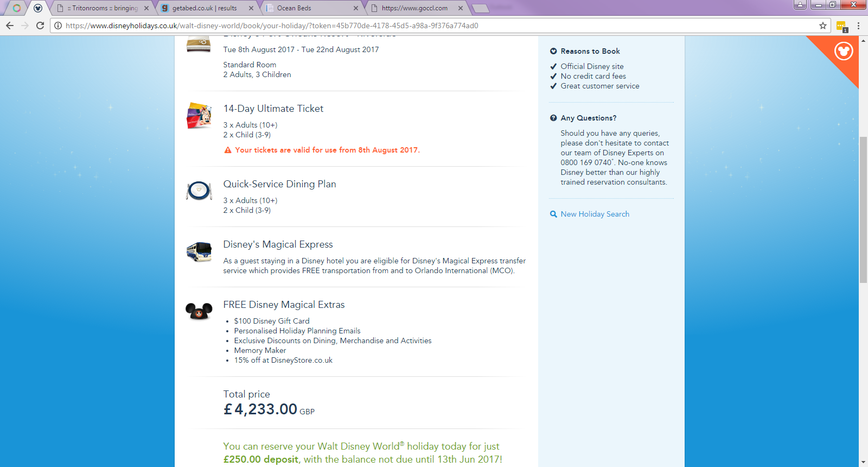Click the total price £4,233.00
Viewport: 868px width, 467px height.
click(260, 409)
